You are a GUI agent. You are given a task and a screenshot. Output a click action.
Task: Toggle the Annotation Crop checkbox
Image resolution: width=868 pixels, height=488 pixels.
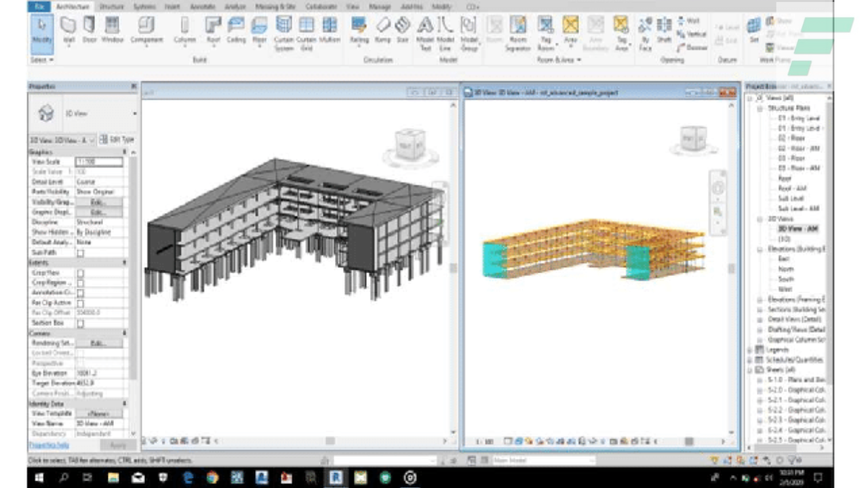click(x=80, y=293)
